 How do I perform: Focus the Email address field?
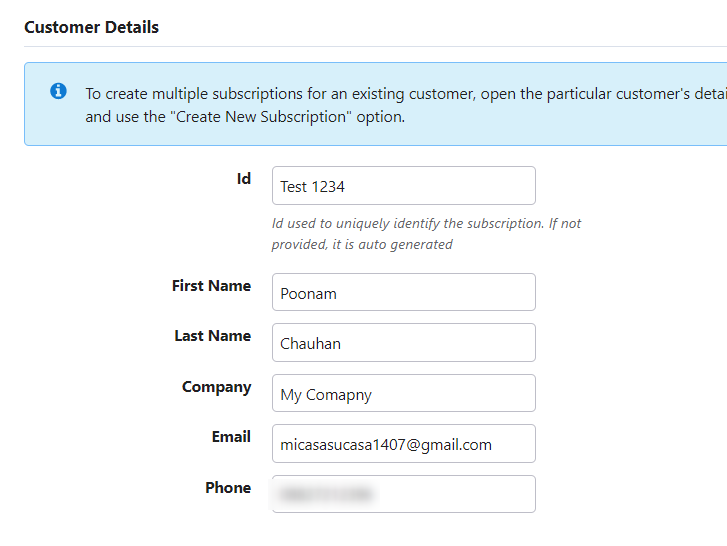click(403, 444)
